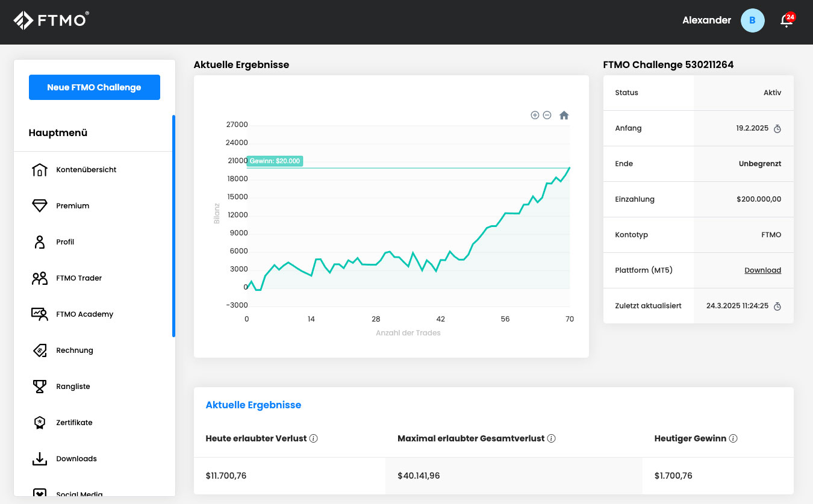Image resolution: width=813 pixels, height=504 pixels.
Task: Click the blue Aktuelle Ergebnisse results heading
Action: 254,405
